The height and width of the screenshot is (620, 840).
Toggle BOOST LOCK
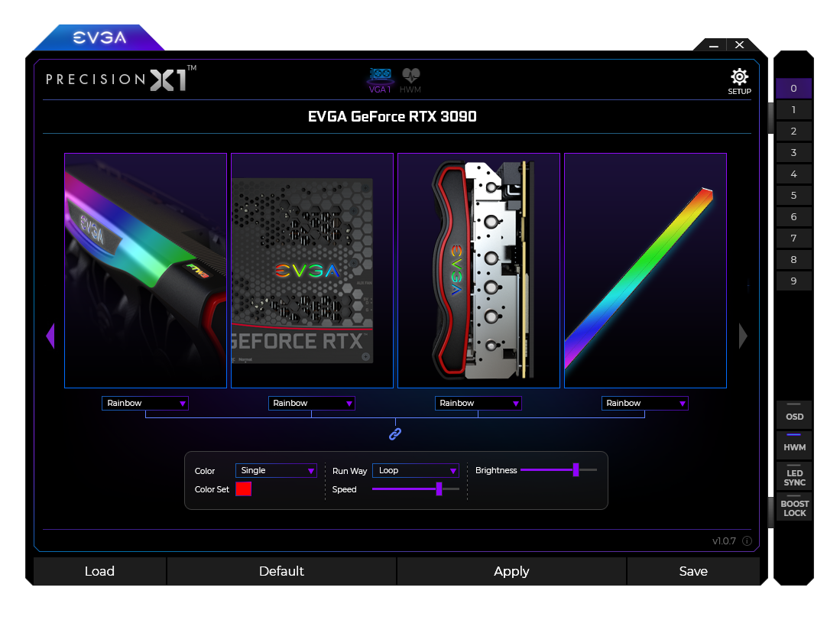coord(794,507)
